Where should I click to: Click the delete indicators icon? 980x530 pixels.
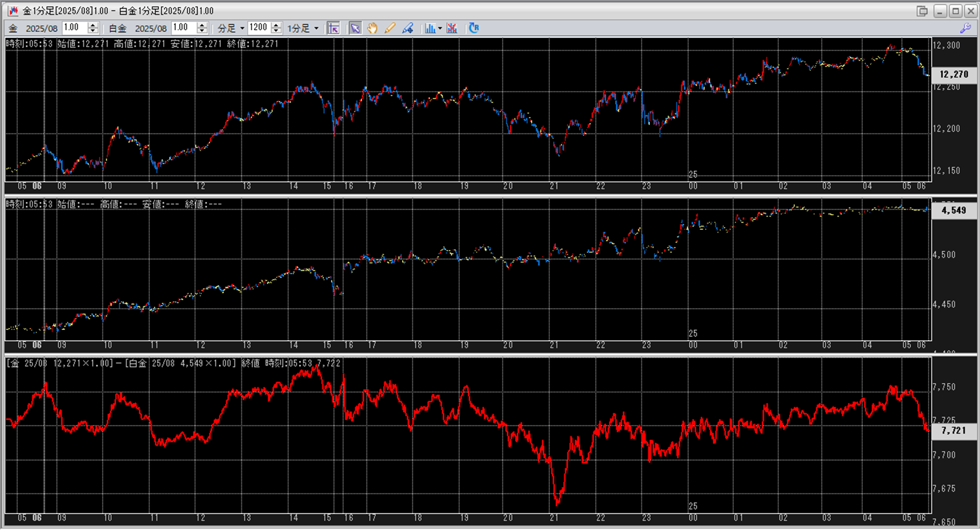click(452, 28)
